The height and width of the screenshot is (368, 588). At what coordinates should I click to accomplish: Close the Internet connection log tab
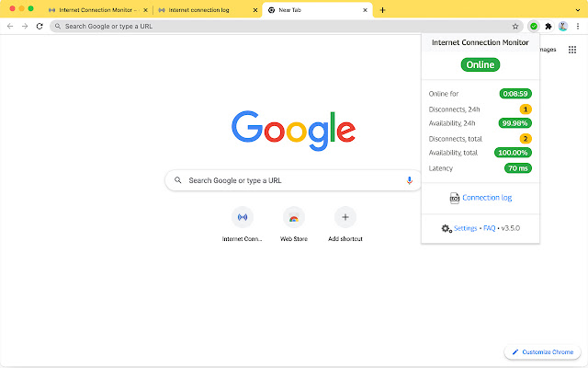[255, 10]
